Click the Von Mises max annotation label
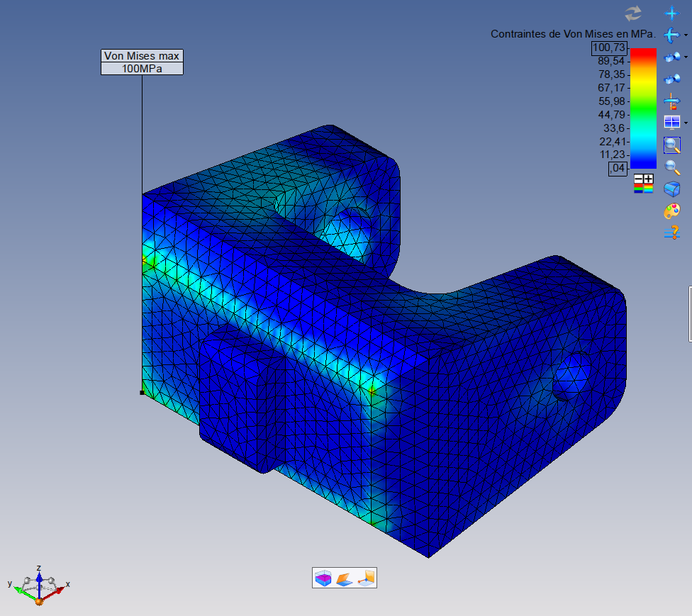 pyautogui.click(x=142, y=61)
